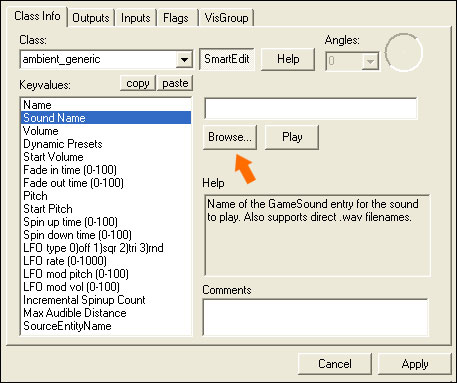This screenshot has height=383, width=457.
Task: Select Incremental Spinup Count
Action: click(x=106, y=300)
